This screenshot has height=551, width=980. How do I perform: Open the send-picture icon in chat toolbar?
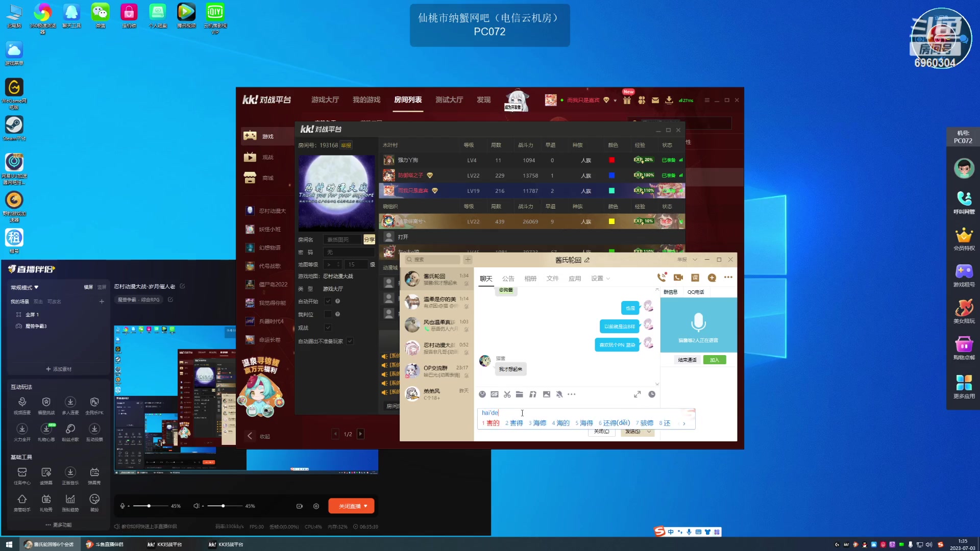(546, 394)
